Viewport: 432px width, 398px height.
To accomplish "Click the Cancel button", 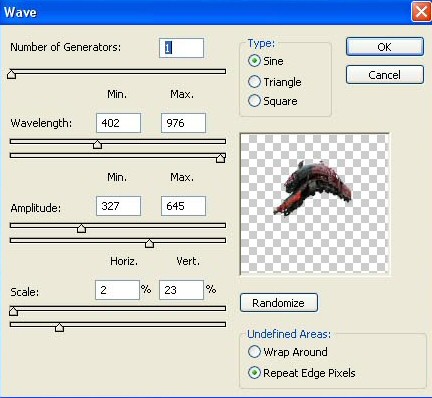I will pyautogui.click(x=385, y=75).
